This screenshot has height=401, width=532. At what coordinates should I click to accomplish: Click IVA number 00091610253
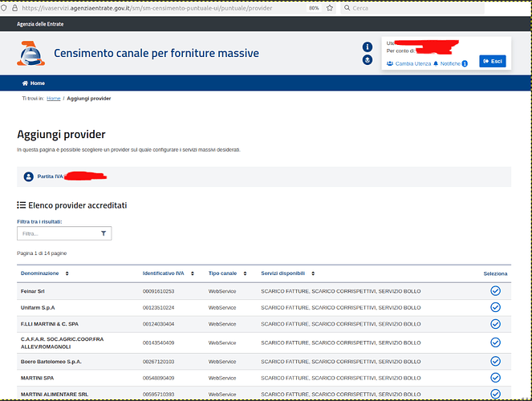(x=158, y=291)
